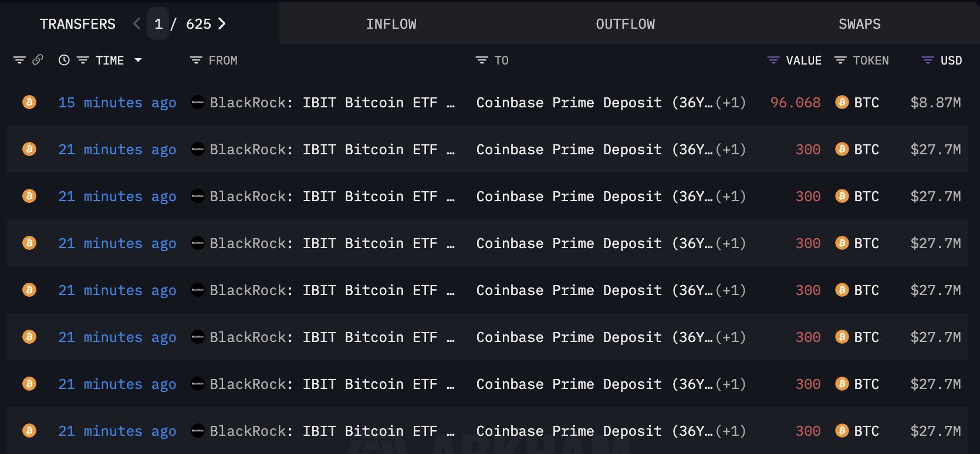Toggle the leftmost filter icon in the header

pos(21,59)
